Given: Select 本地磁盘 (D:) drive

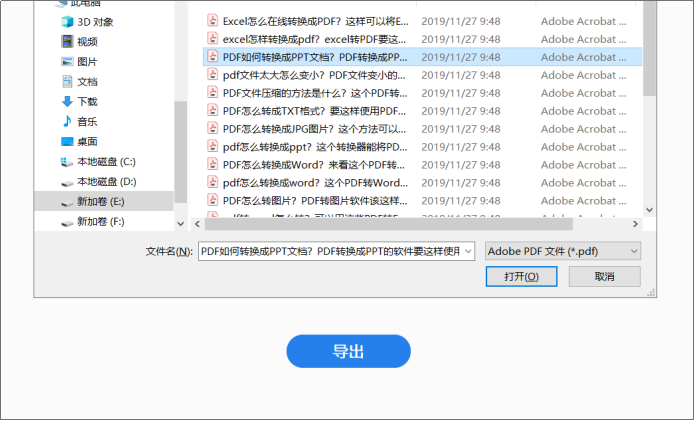Looking at the screenshot, I should click(x=106, y=182).
